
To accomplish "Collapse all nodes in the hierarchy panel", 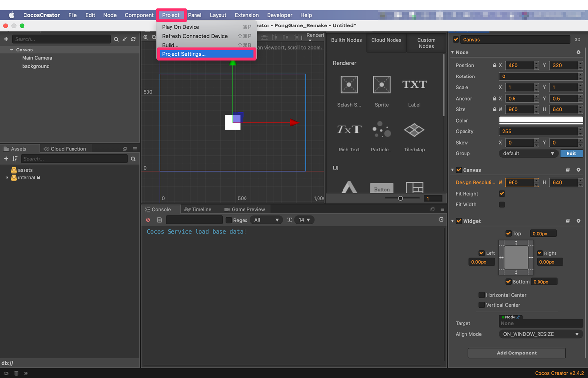I will point(124,39).
